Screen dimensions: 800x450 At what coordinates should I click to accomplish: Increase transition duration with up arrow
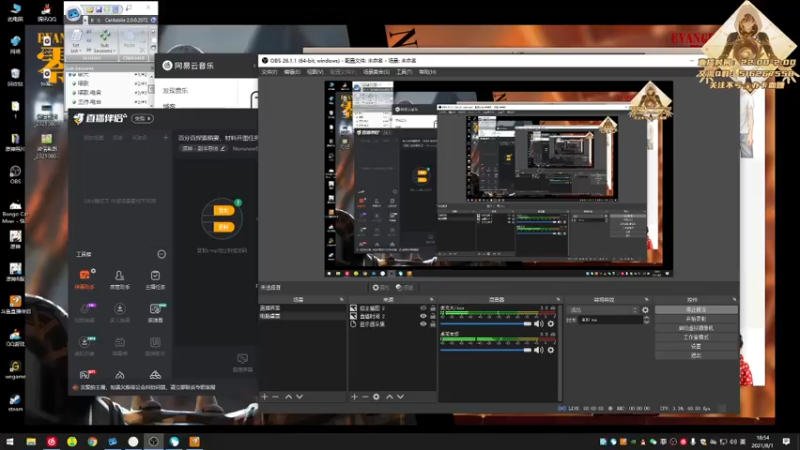(646, 317)
